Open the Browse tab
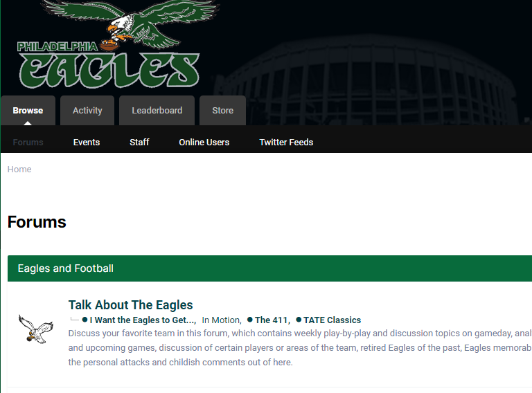The width and height of the screenshot is (532, 393). (x=28, y=111)
